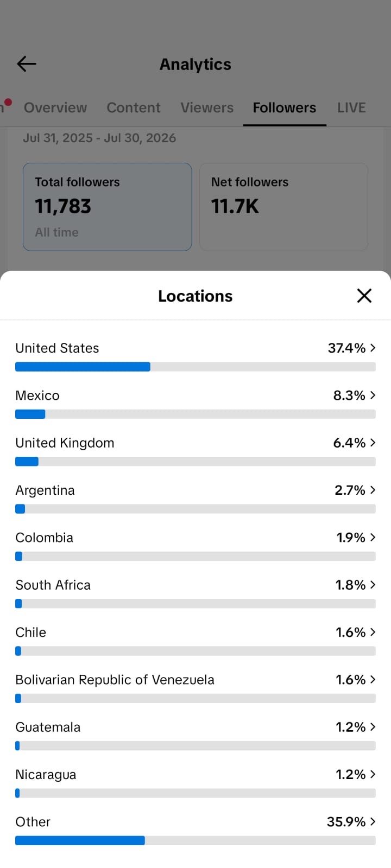391x868 pixels.
Task: Select the Viewers tab
Action: 207,107
